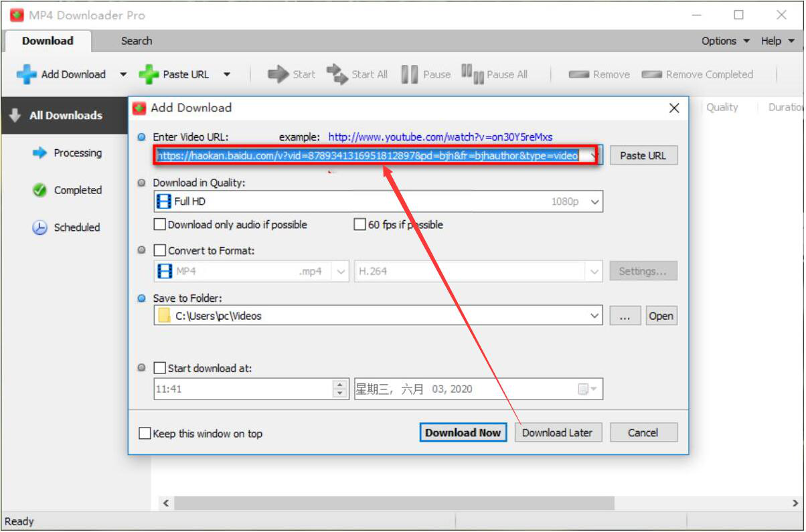Click the scroll left arrow
The width and height of the screenshot is (806, 532).
click(x=166, y=503)
